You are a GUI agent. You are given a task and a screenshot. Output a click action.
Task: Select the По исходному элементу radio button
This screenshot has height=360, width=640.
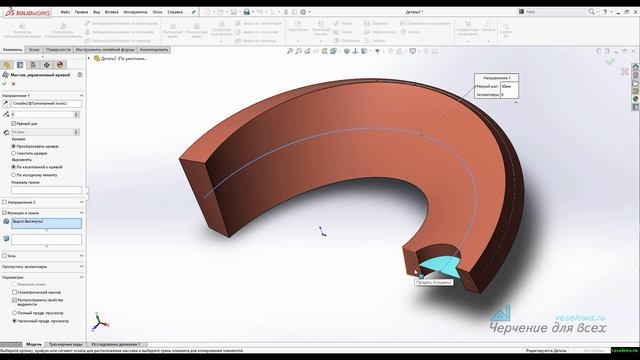[x=13, y=175]
